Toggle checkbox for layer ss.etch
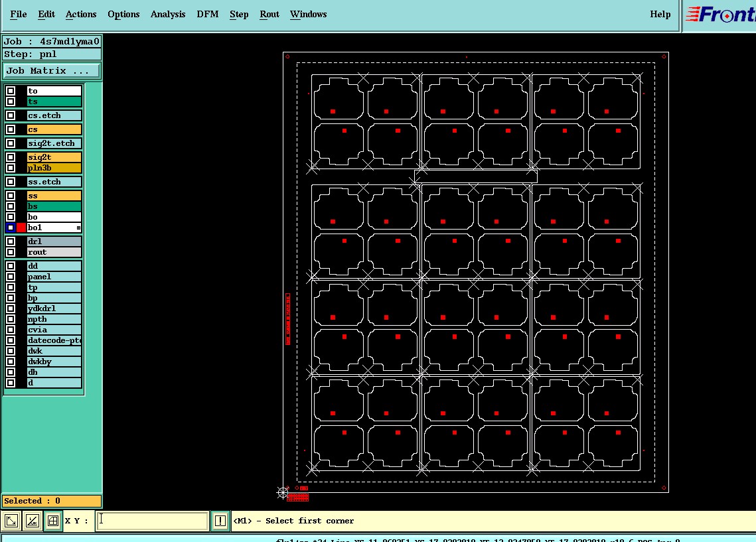This screenshot has width=756, height=542. 11,182
